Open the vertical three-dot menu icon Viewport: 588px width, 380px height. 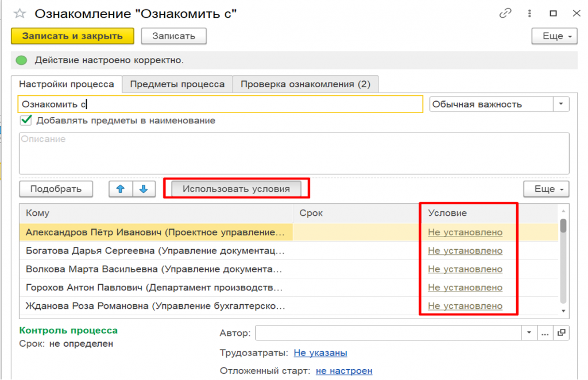(x=529, y=13)
